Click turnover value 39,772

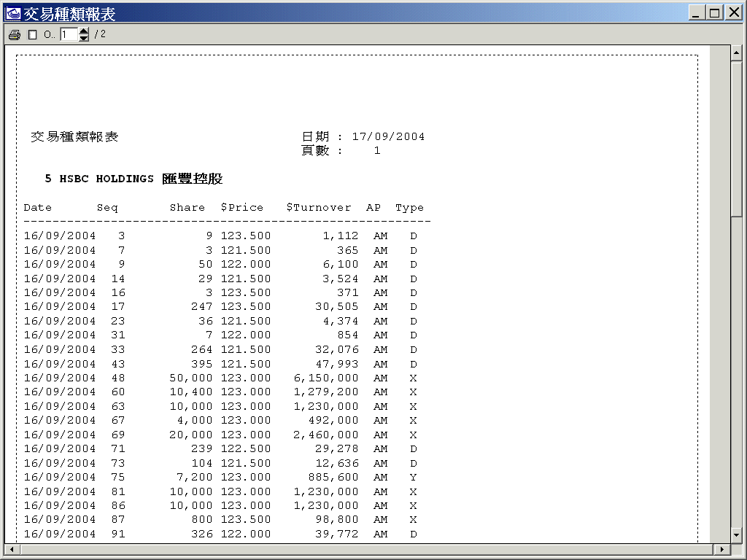coord(337,534)
